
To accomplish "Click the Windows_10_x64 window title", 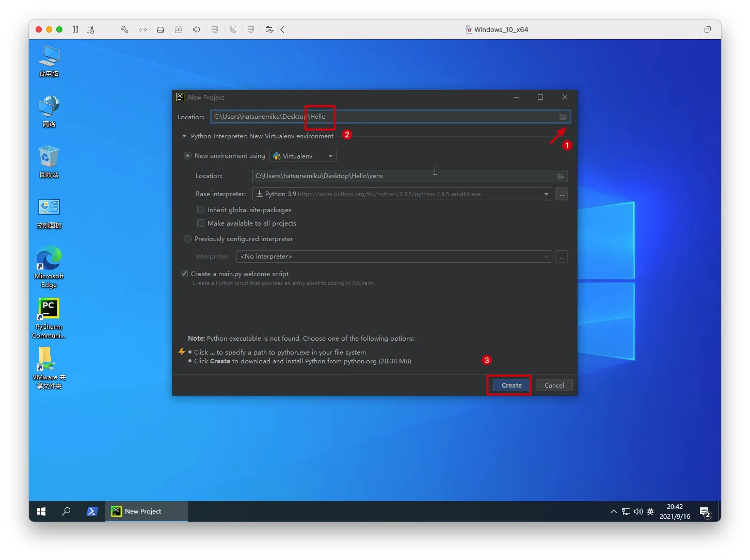I will point(501,29).
